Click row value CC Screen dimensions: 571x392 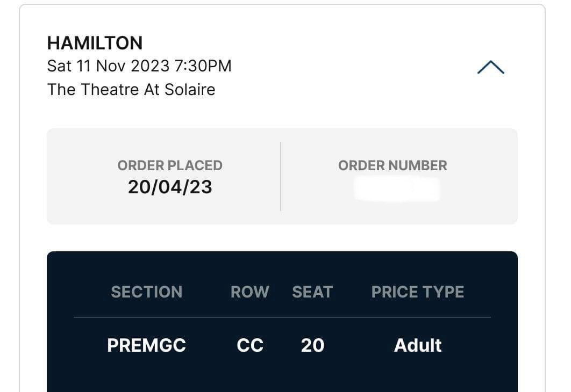click(x=249, y=345)
